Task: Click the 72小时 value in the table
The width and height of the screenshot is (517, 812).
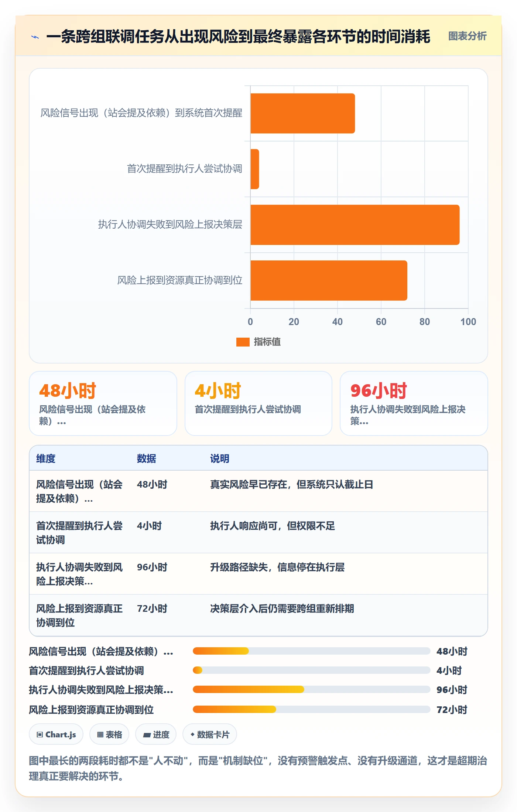Action: pyautogui.click(x=152, y=608)
